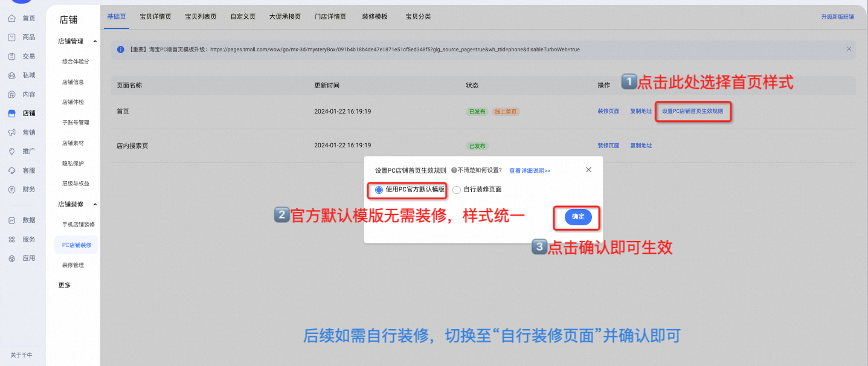
Task: Open 手机店铺装修 menu item
Action: [78, 225]
